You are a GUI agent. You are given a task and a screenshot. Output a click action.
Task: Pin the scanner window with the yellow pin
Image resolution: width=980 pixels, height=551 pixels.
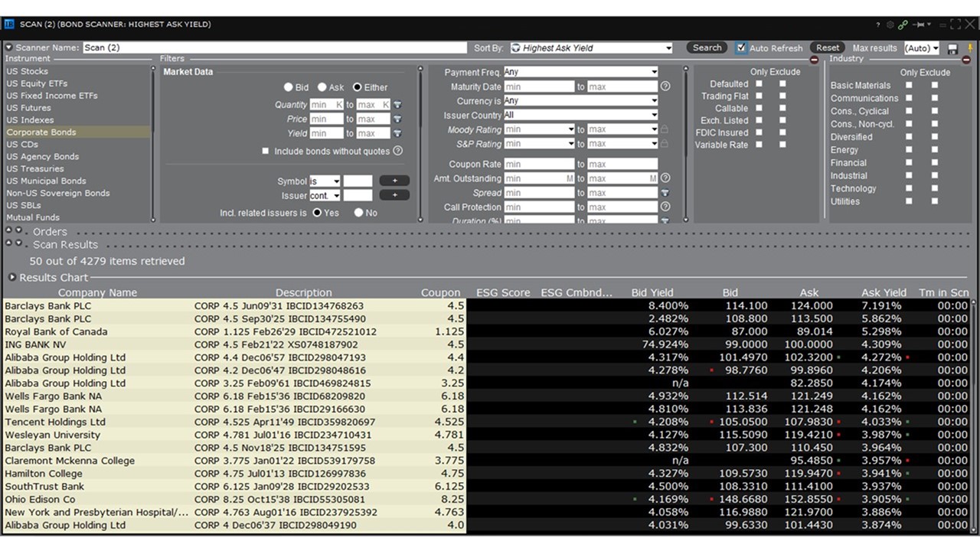tap(971, 48)
